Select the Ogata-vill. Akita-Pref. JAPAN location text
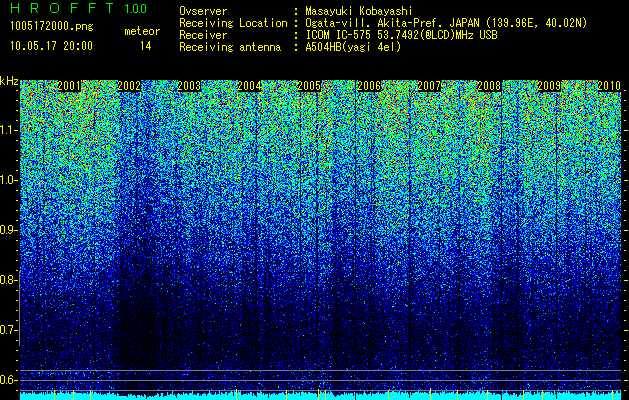 446,23
